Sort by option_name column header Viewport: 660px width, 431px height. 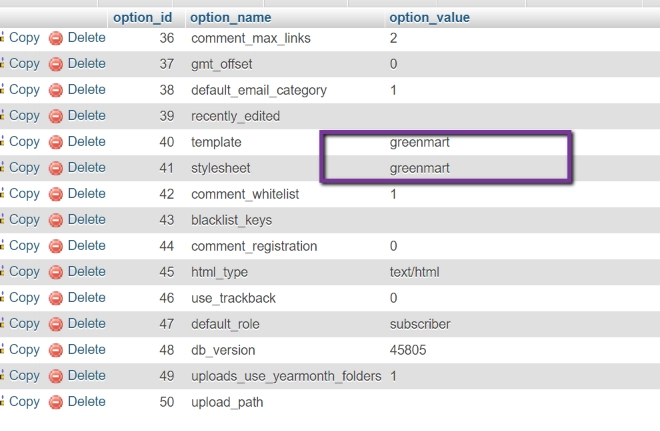(x=231, y=18)
